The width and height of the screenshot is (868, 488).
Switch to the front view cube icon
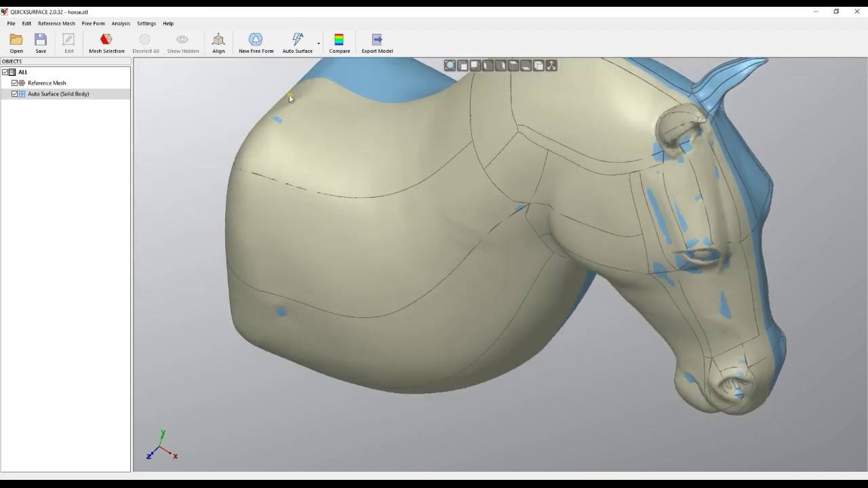[462, 66]
